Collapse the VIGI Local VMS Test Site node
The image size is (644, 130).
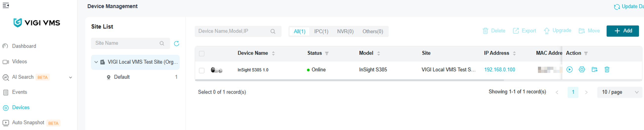point(96,62)
